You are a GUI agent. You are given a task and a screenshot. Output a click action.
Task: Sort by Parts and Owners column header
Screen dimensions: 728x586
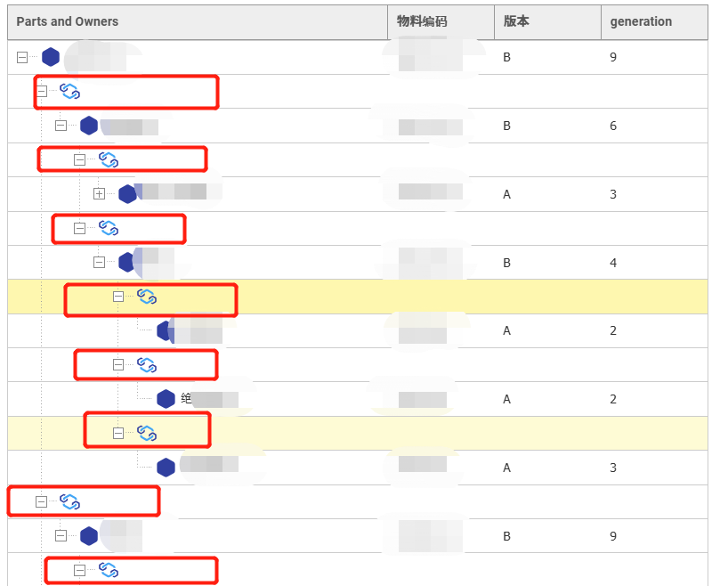click(x=68, y=21)
